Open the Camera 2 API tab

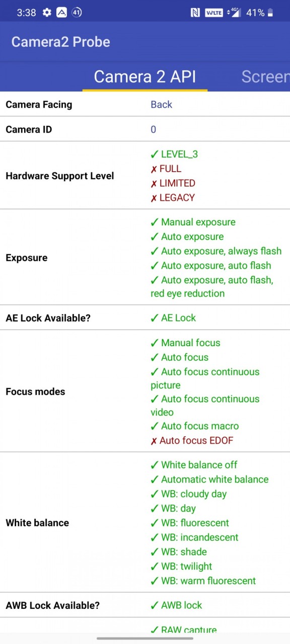[145, 76]
